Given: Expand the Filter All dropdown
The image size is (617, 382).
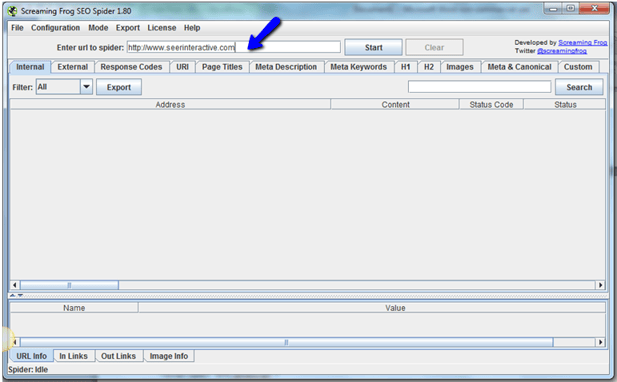Looking at the screenshot, I should (x=86, y=87).
